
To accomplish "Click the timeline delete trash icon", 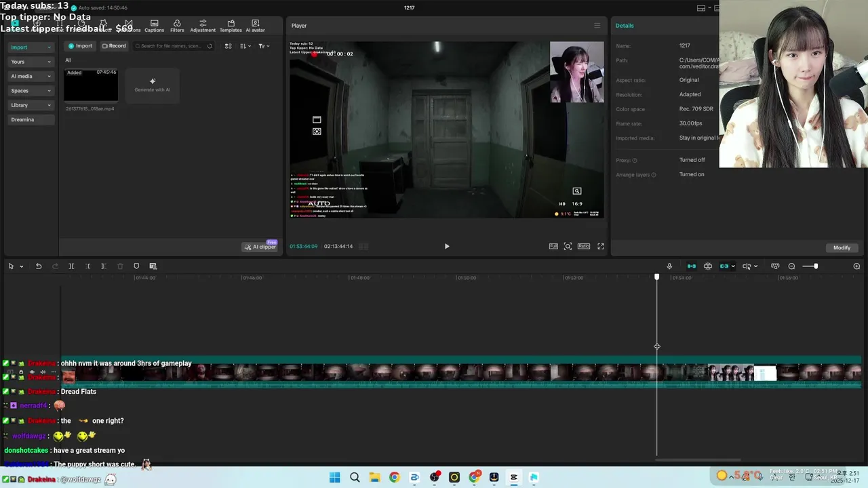I will click(x=120, y=266).
